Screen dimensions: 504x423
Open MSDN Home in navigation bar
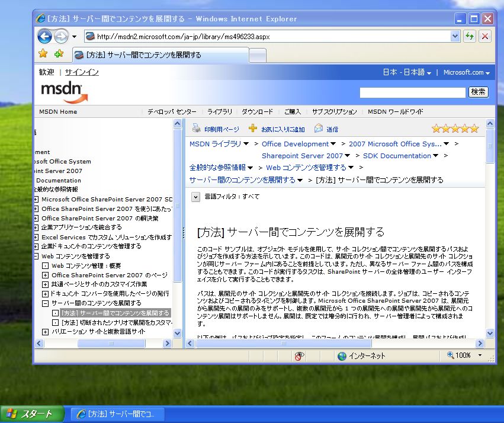(x=58, y=112)
